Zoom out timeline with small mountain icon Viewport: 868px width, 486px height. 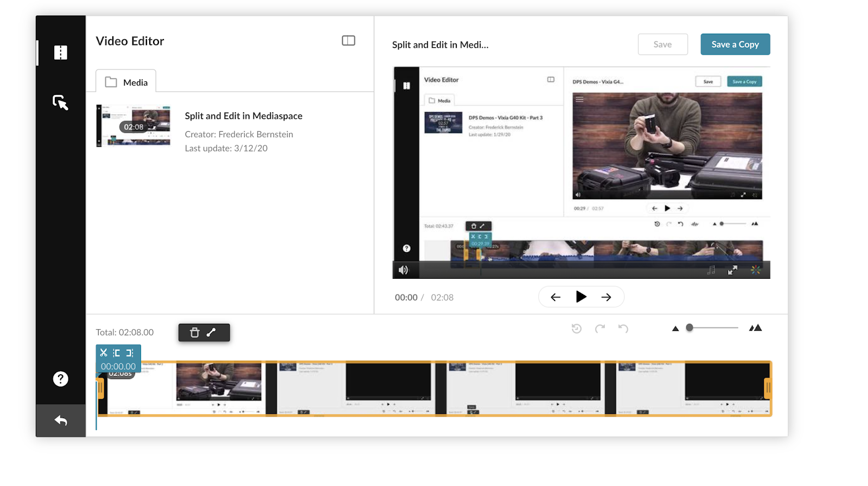coord(675,328)
